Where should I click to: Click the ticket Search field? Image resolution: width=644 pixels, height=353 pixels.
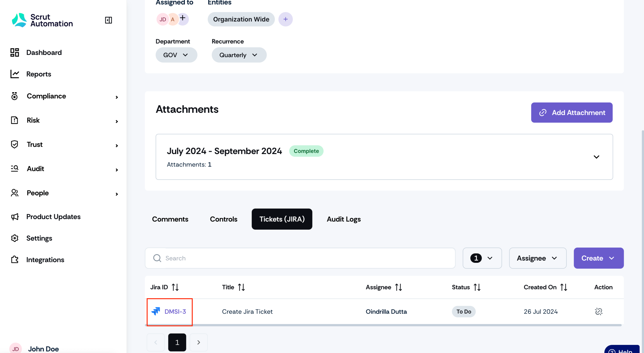click(300, 258)
